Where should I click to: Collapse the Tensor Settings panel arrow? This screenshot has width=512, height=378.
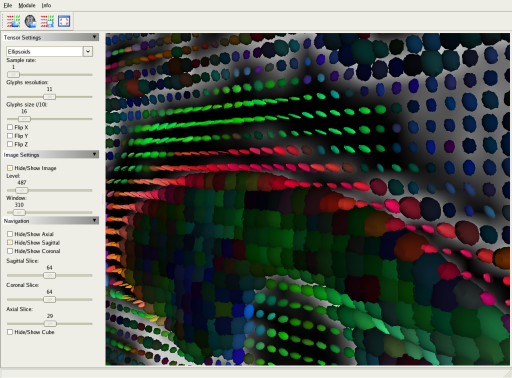tap(95, 37)
